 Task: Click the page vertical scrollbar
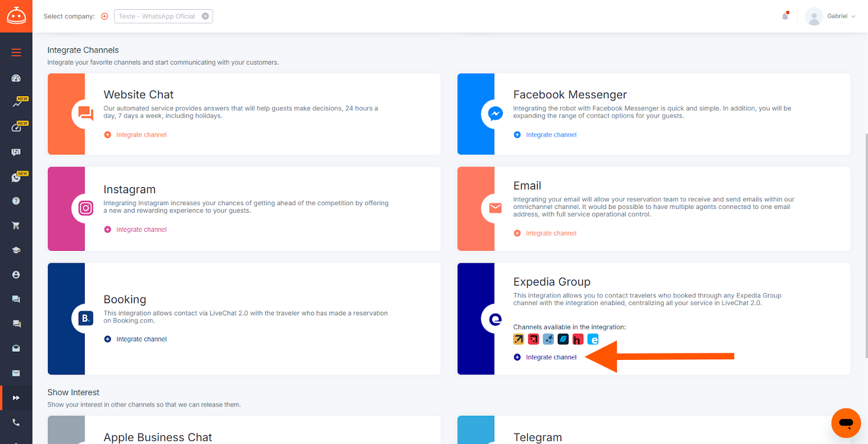866,246
